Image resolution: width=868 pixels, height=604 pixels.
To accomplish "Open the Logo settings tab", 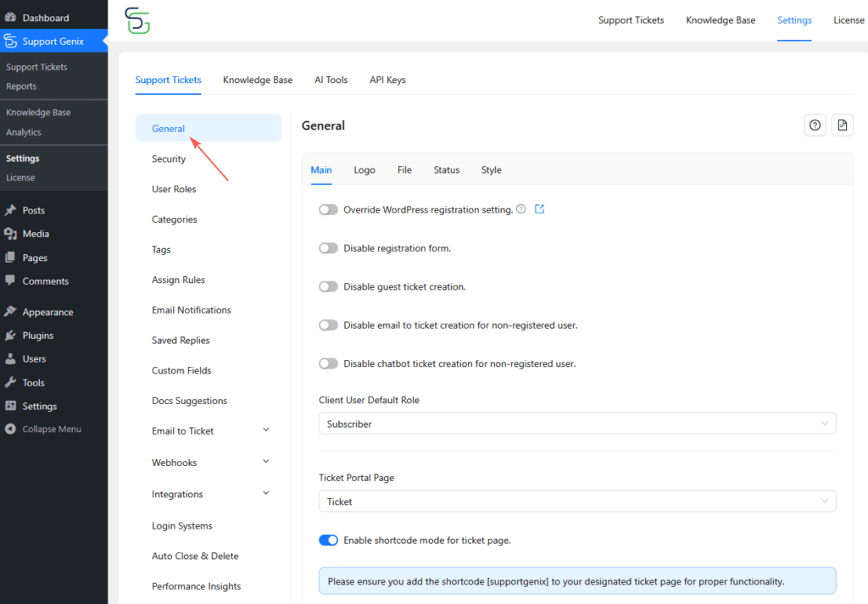I will point(364,169).
